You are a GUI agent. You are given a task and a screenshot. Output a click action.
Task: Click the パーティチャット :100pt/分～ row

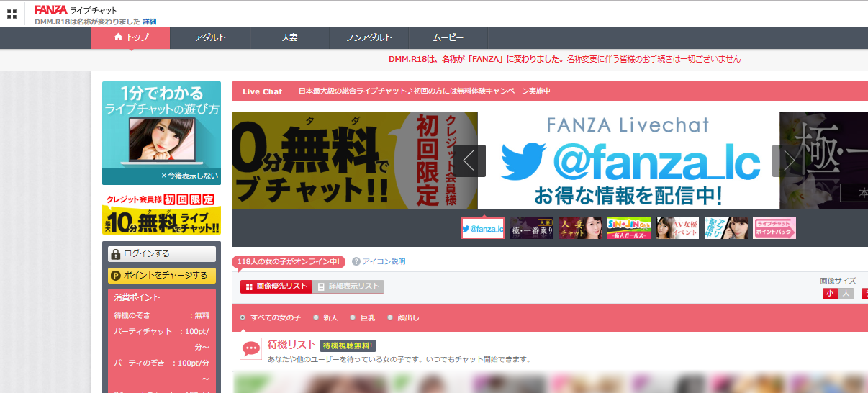pyautogui.click(x=161, y=339)
